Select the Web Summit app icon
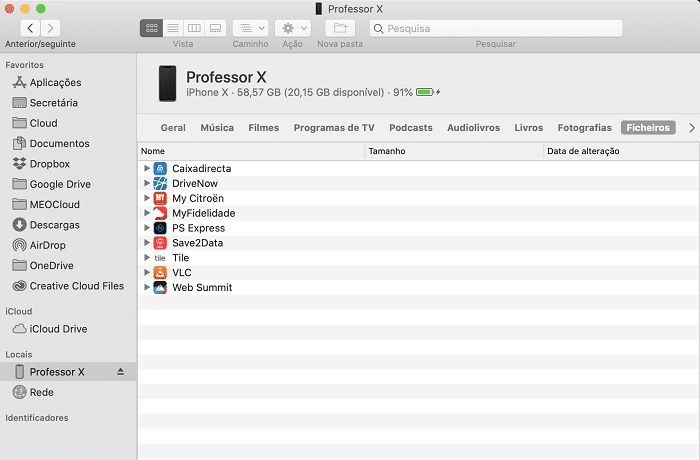This screenshot has height=460, width=700. pos(160,287)
